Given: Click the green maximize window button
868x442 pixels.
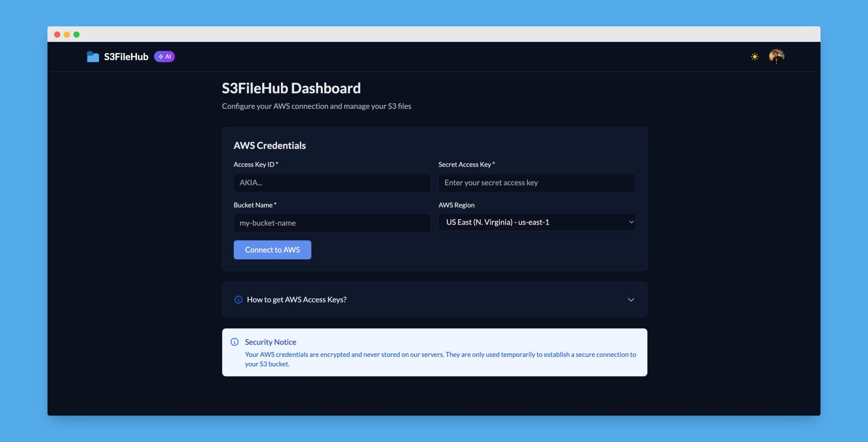Looking at the screenshot, I should [77, 34].
